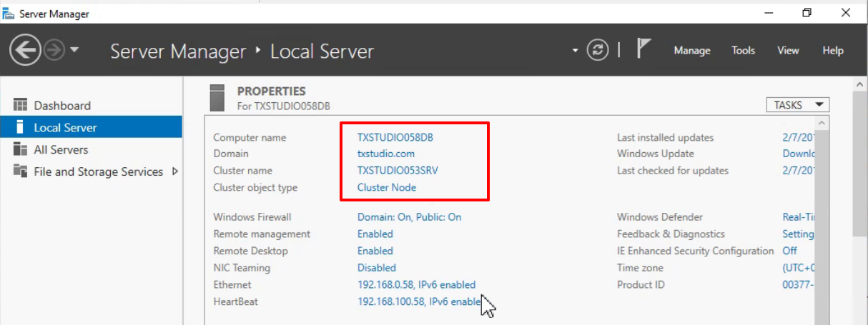The width and height of the screenshot is (868, 325).
Task: Click the txstudio.com domain link
Action: [x=386, y=154]
